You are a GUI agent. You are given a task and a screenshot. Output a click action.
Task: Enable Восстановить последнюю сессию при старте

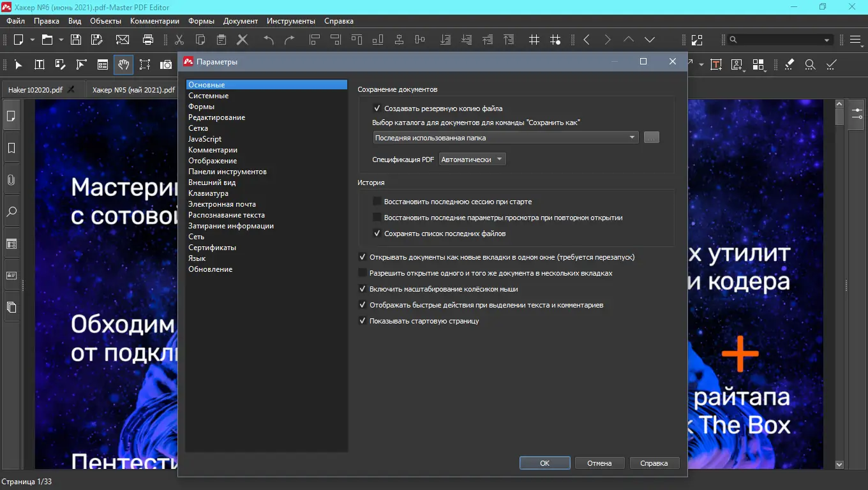click(377, 202)
